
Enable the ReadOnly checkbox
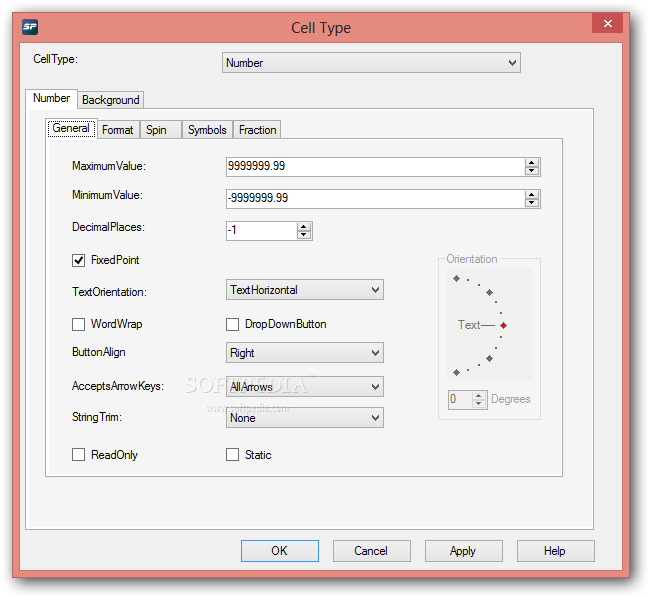(78, 455)
